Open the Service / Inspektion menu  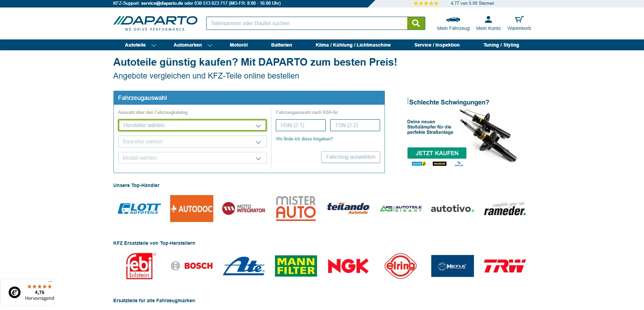(x=437, y=45)
